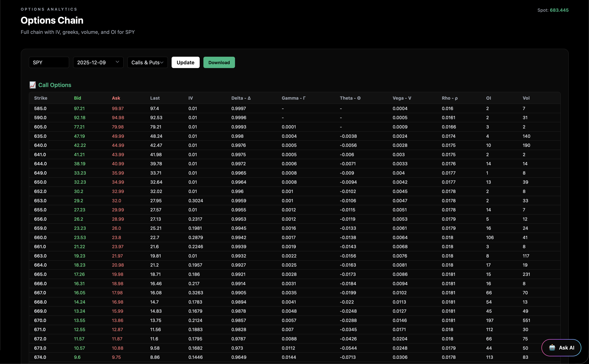Screen dimensions: 589x364
Task: Sort by the Theta column header
Action: click(350, 98)
